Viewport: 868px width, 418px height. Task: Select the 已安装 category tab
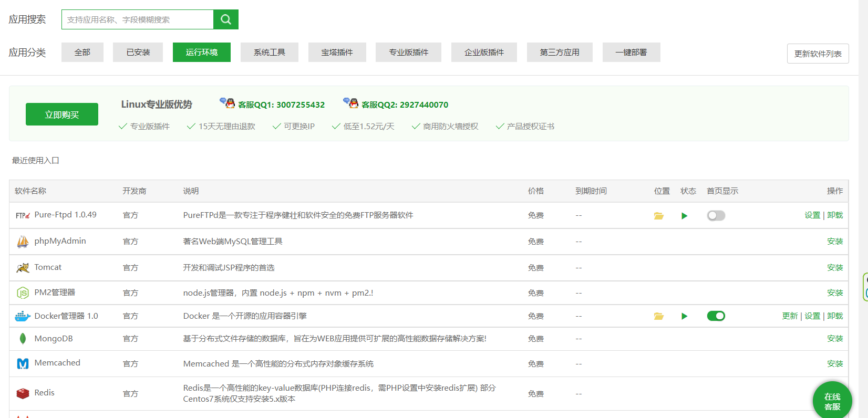(x=138, y=52)
